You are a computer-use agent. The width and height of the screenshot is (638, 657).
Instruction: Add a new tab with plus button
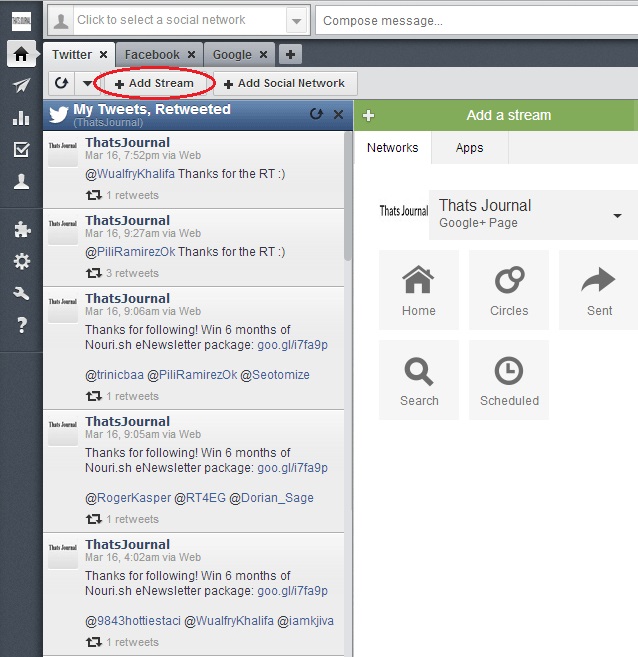[290, 54]
